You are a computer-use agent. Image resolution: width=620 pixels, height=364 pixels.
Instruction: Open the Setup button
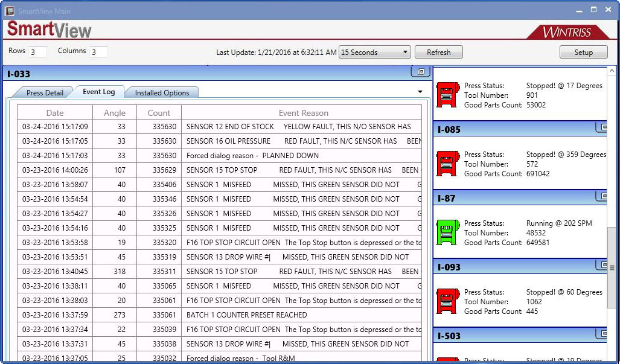pyautogui.click(x=583, y=52)
